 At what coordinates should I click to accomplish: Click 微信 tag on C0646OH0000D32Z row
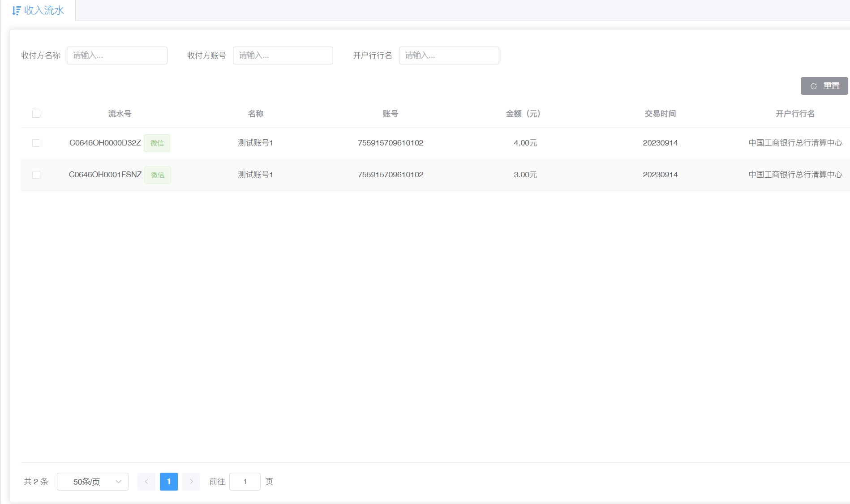tap(157, 143)
